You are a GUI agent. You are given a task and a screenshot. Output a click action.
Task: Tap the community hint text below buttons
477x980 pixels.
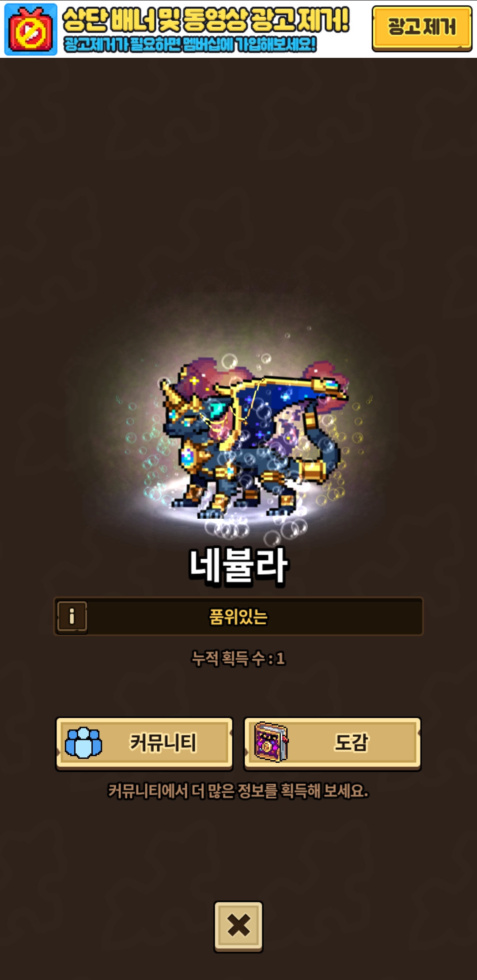coord(238,791)
